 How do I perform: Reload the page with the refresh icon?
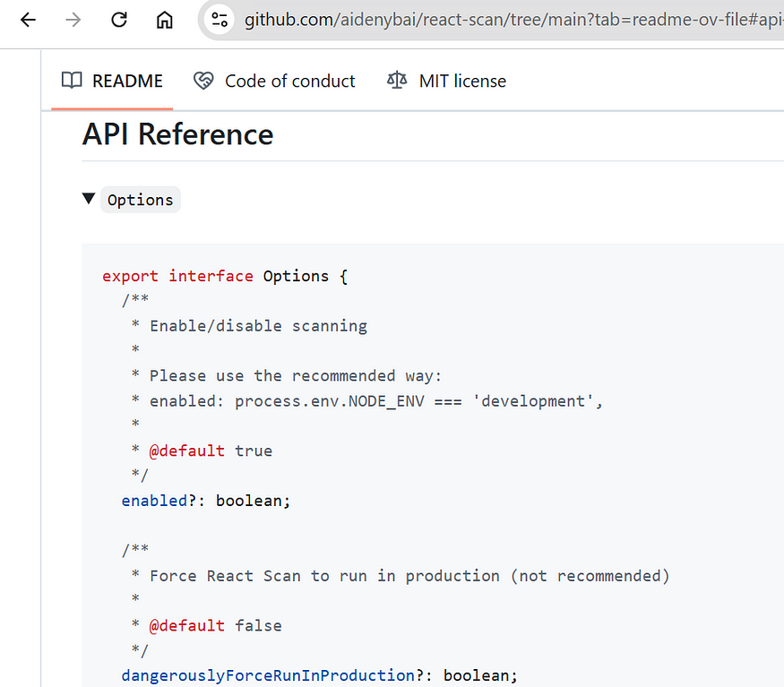[119, 20]
